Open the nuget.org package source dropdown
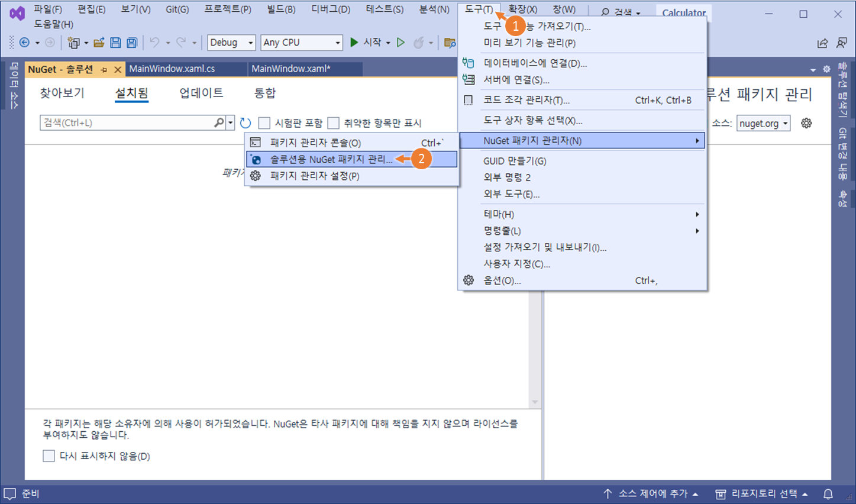 (x=763, y=123)
